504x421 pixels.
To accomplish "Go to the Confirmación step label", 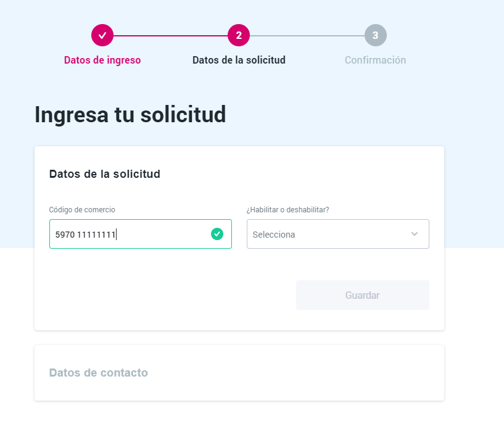I will [376, 60].
